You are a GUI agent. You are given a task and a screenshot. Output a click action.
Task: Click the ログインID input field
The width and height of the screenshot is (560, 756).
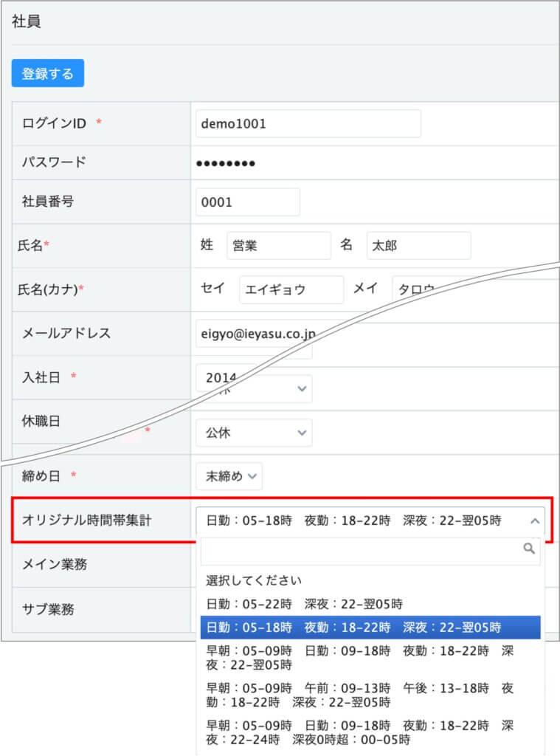click(308, 124)
